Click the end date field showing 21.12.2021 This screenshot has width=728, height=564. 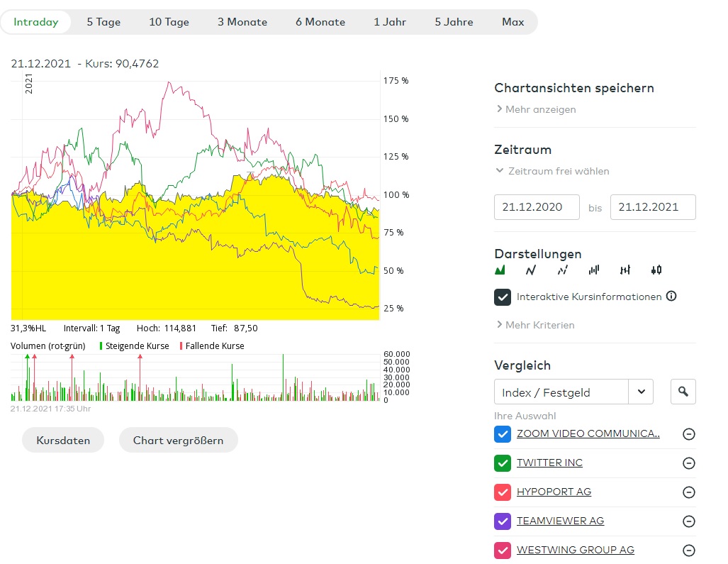652,206
